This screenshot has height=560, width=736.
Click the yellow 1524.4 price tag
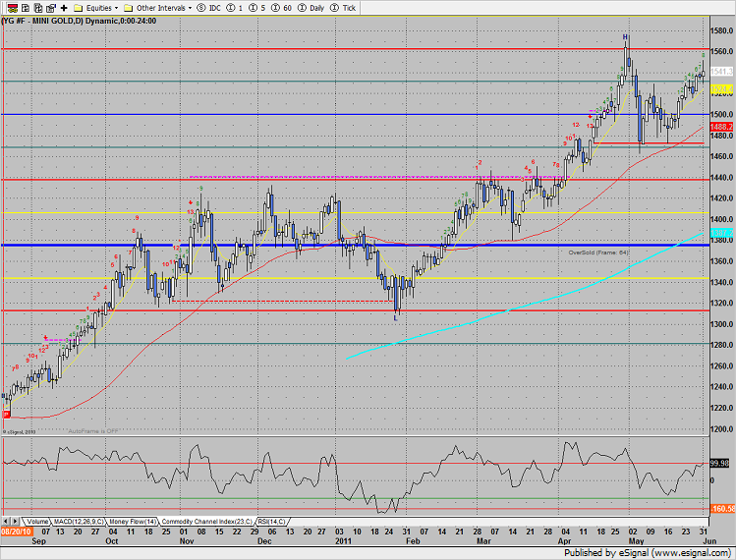coord(721,88)
